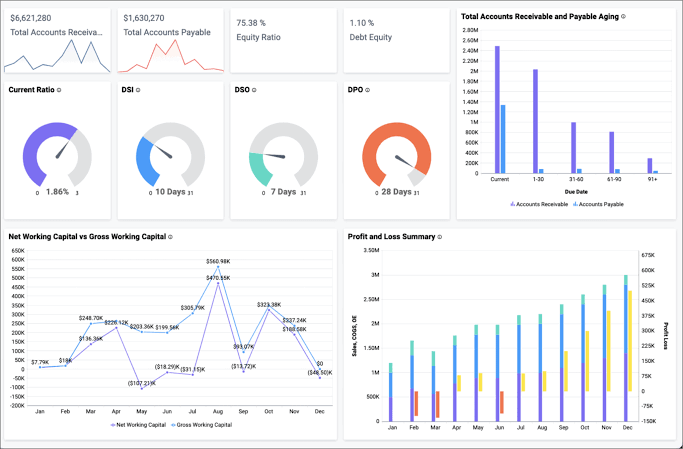The image size is (683, 449).
Task: Click the 7 Days DSO reading
Action: pos(283,192)
